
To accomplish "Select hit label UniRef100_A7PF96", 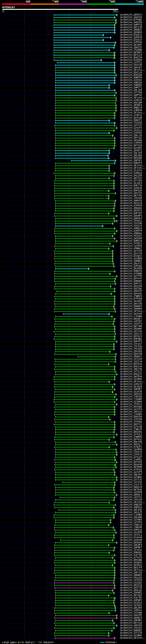I will 131,42.
